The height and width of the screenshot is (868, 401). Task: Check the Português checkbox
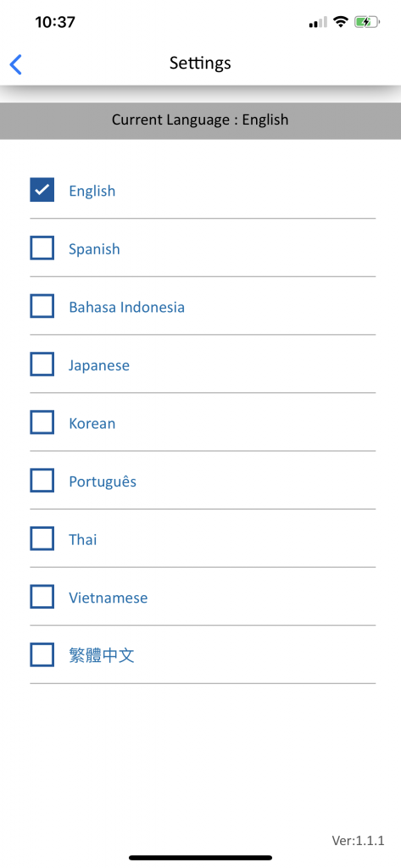(42, 481)
